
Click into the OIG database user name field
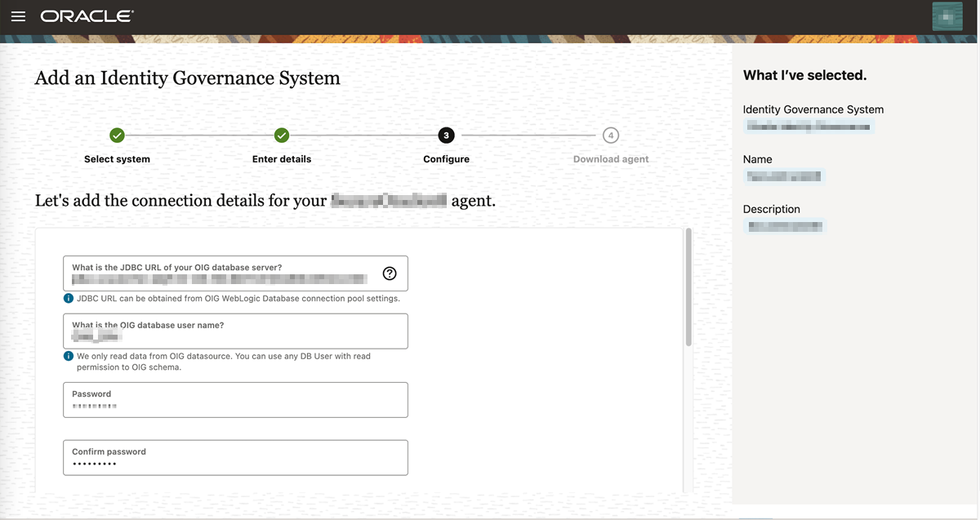click(x=235, y=331)
